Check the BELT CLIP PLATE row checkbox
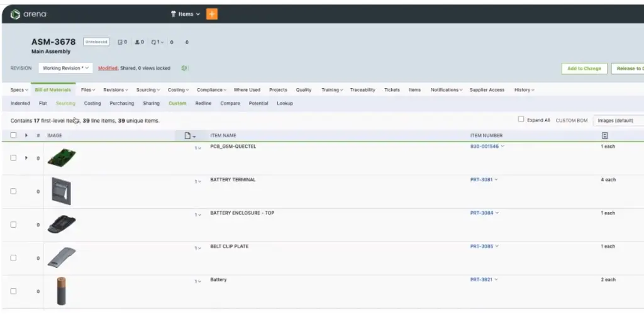 click(13, 258)
